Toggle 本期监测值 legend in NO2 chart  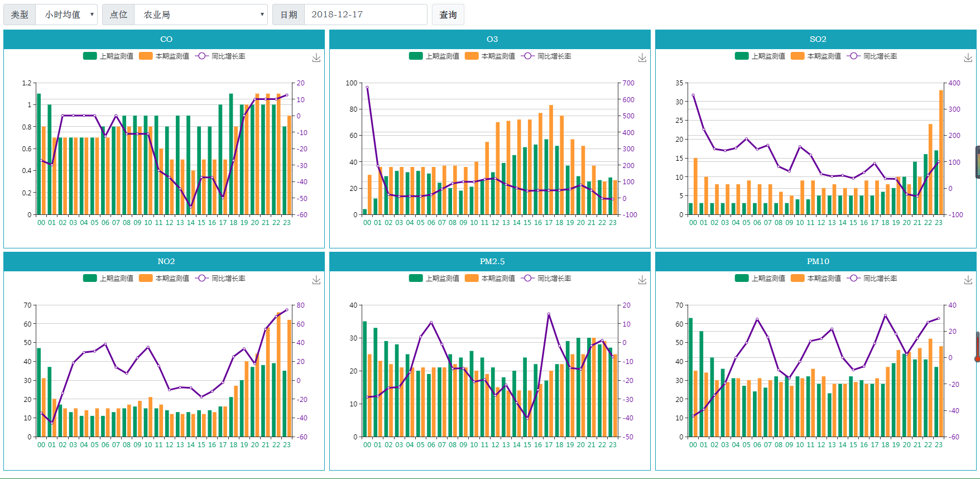[x=164, y=278]
